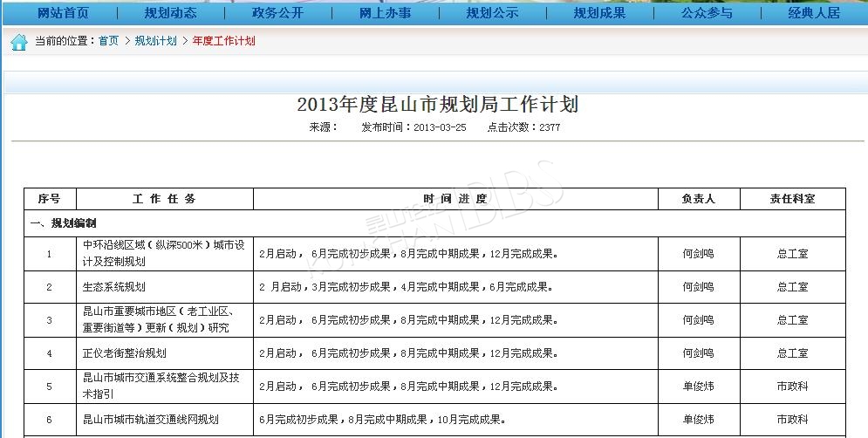This screenshot has height=438, width=868.
Task: Open the 规划公示 navigation tab
Action: tap(493, 13)
